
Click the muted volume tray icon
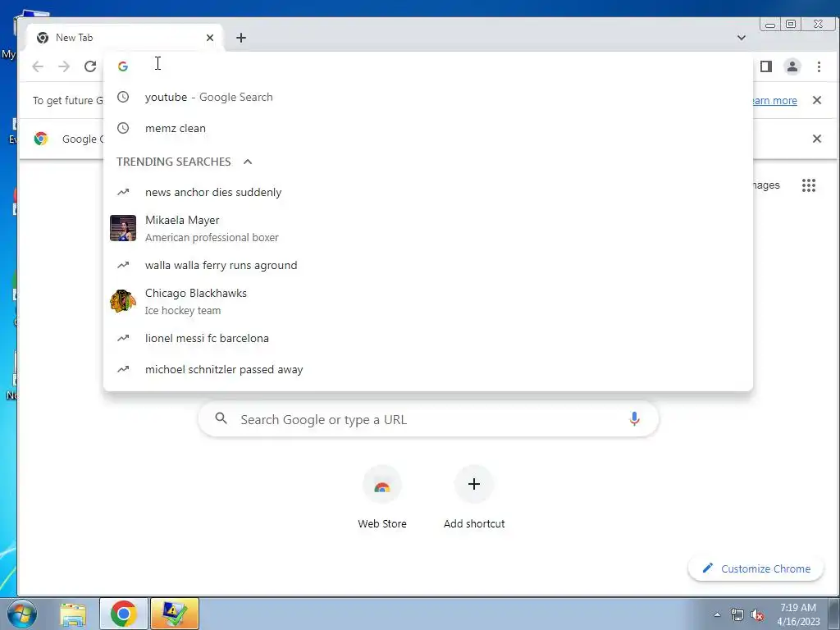(757, 615)
